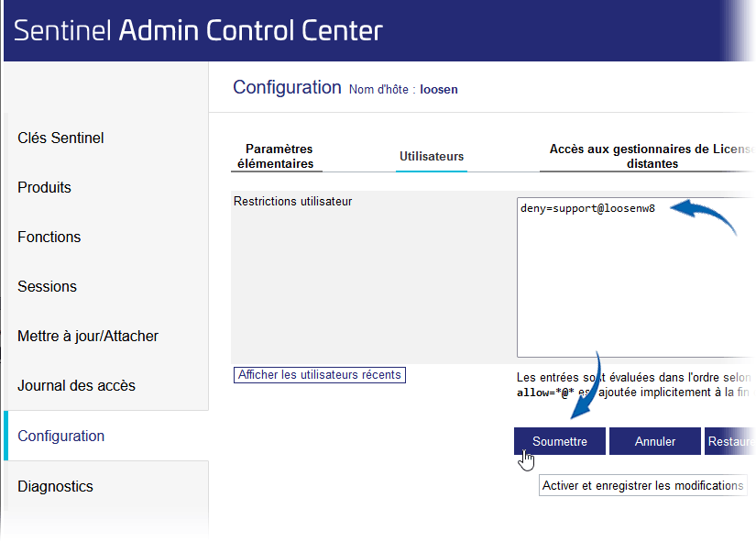View the Sessions page
The image size is (756, 542).
pyautogui.click(x=48, y=287)
